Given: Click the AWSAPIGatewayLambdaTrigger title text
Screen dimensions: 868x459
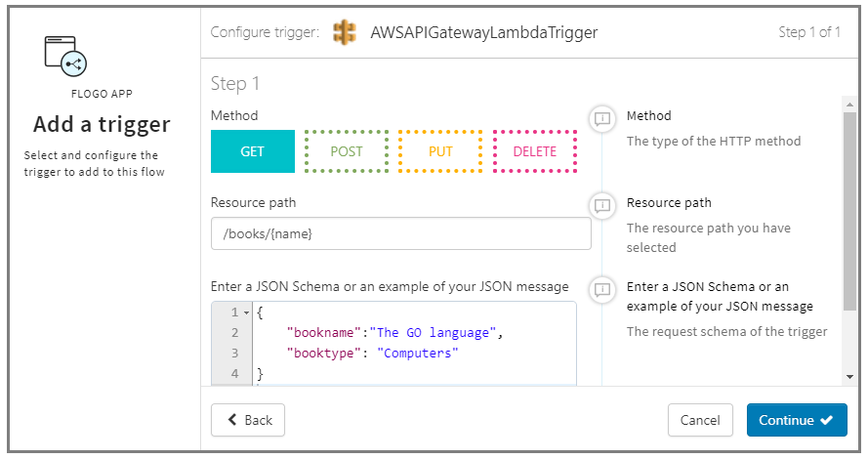Looking at the screenshot, I should tap(484, 32).
